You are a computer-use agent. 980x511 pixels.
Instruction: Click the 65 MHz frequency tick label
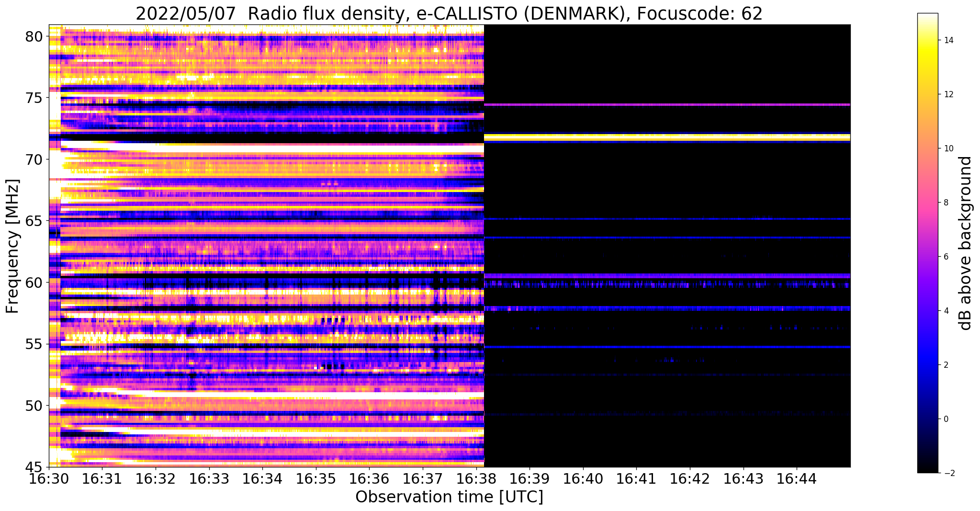pos(34,221)
